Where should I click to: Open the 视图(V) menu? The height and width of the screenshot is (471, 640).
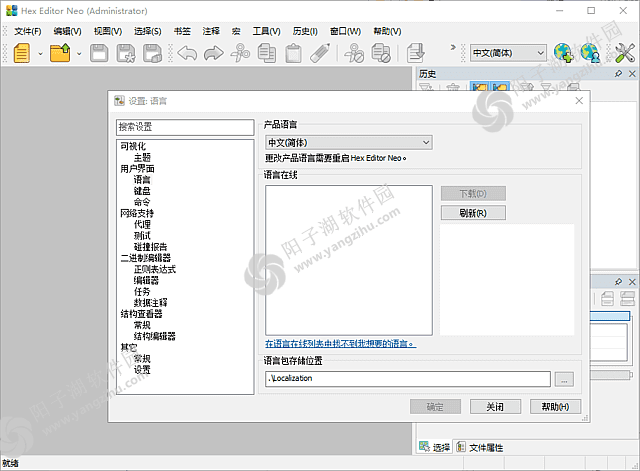[x=108, y=31]
